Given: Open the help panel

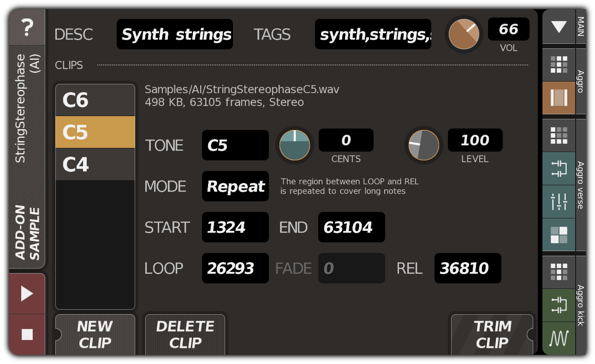Looking at the screenshot, I should click(27, 28).
